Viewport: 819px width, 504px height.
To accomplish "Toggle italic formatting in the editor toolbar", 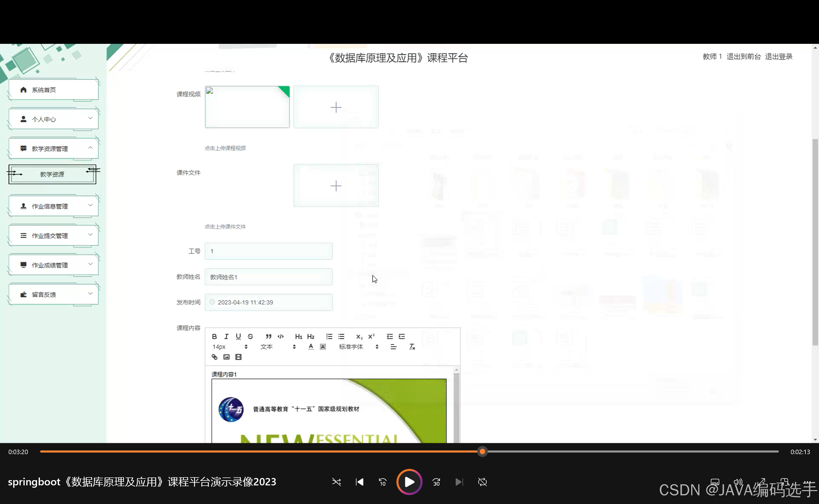I will click(226, 336).
